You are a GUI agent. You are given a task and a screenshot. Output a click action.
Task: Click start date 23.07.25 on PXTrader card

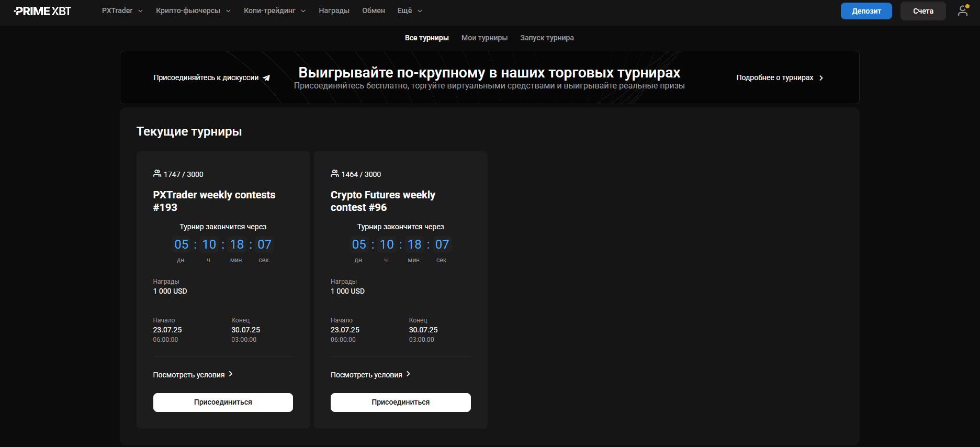click(x=167, y=330)
